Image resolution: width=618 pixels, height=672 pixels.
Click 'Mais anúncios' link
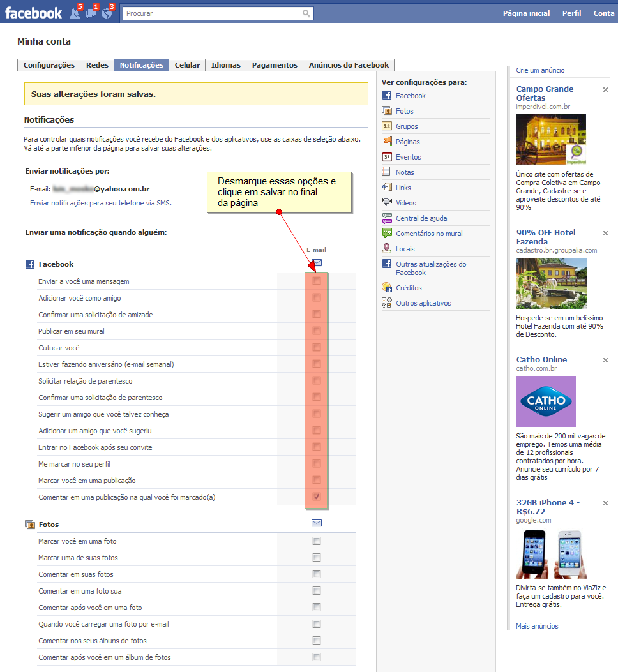[537, 626]
